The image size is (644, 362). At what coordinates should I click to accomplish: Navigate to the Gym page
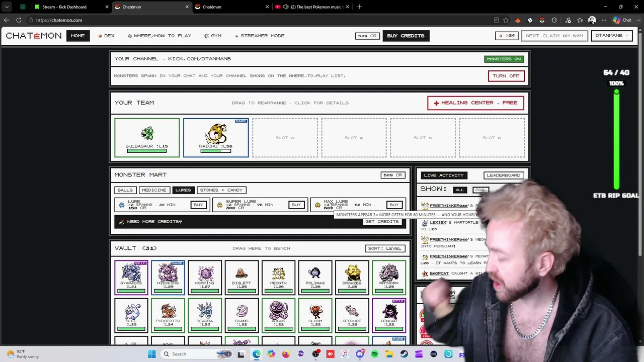pyautogui.click(x=213, y=36)
